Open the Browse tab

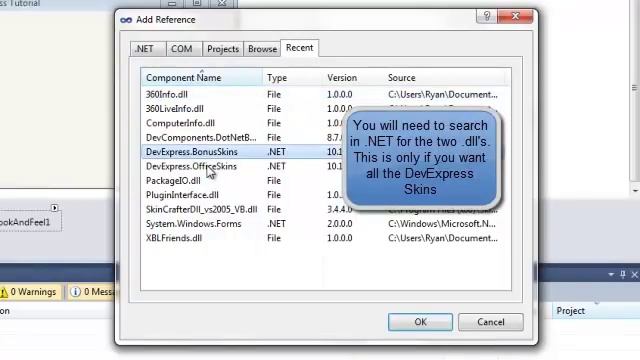point(262,49)
